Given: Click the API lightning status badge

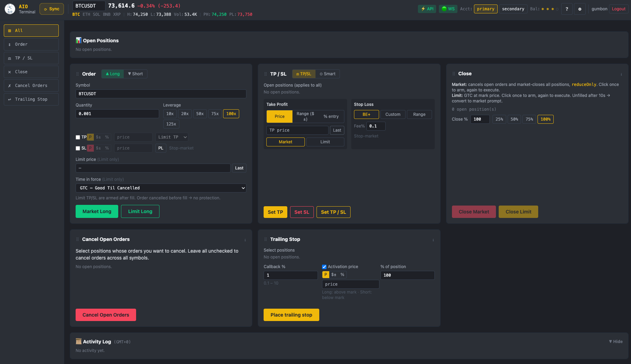Looking at the screenshot, I should (x=427, y=9).
